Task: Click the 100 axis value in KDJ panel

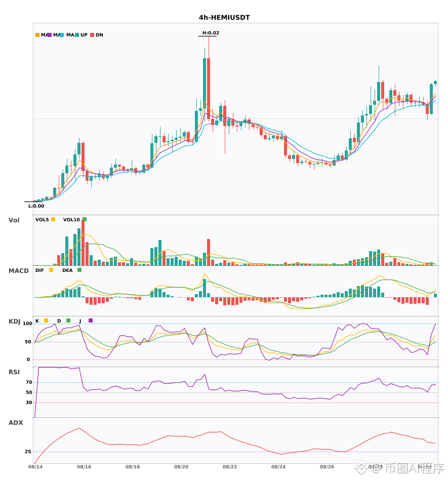Action: (28, 324)
